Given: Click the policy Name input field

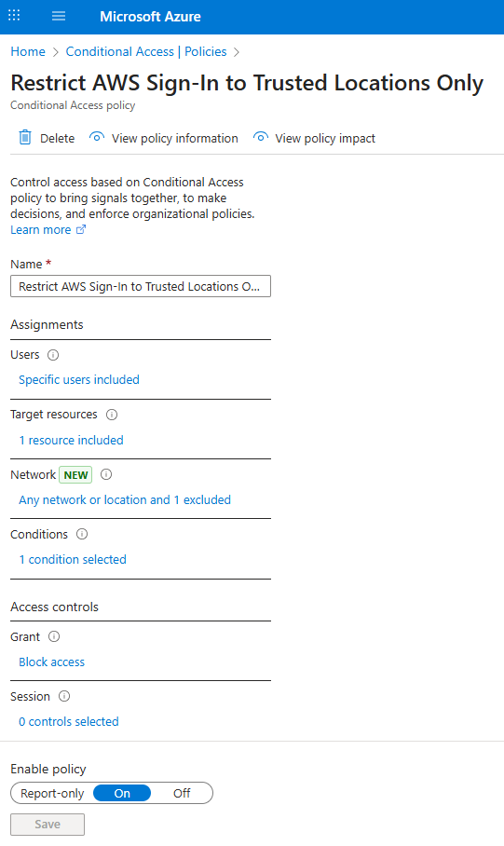Looking at the screenshot, I should tap(141, 286).
